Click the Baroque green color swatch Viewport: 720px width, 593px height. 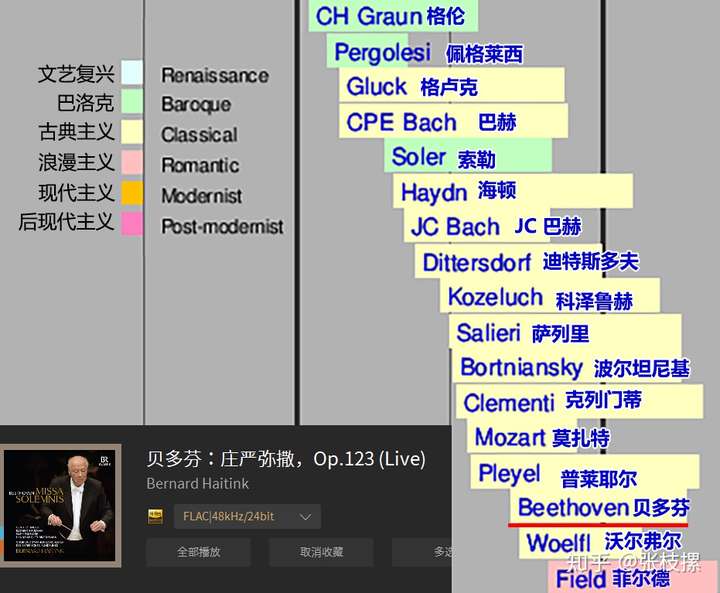132,102
